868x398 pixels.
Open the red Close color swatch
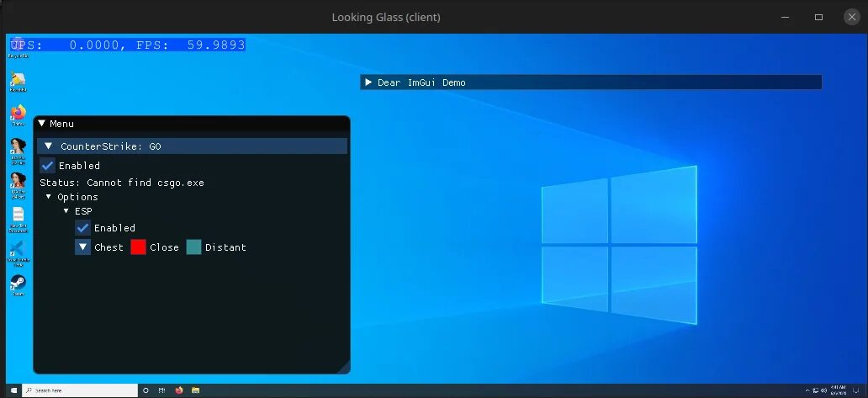[x=139, y=247]
